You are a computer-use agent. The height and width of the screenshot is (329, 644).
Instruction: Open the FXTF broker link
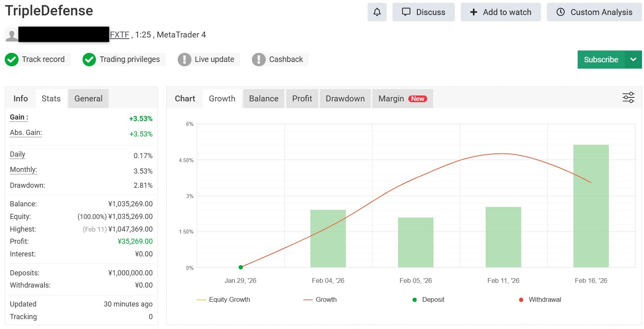click(x=120, y=35)
